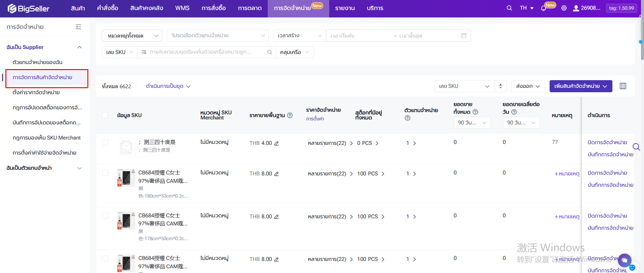The height and width of the screenshot is (273, 644).
Task: Click ปิดการจัดจำหน่าย link in first row
Action: tap(607, 142)
